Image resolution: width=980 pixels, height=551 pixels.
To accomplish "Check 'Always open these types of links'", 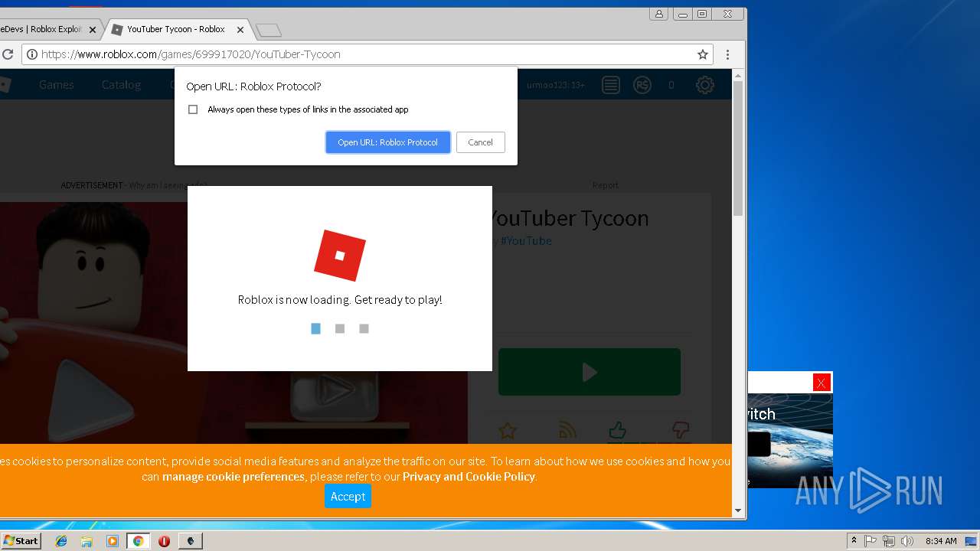I will click(x=193, y=109).
